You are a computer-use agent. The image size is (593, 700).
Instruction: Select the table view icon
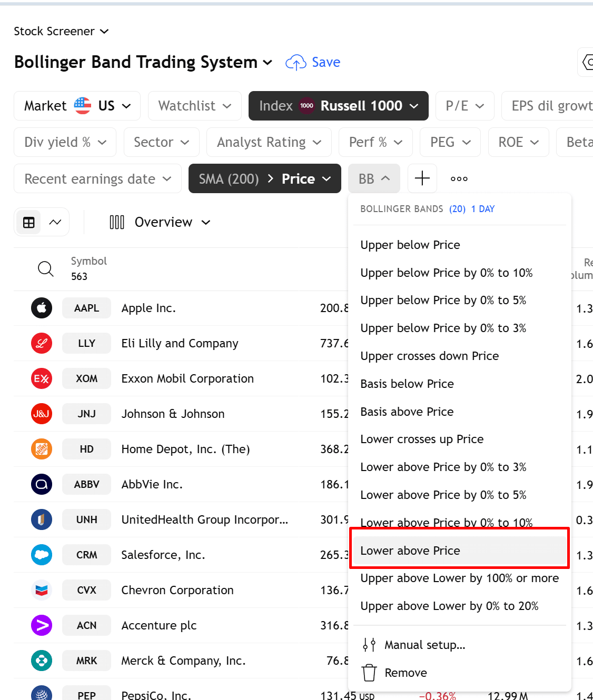(x=29, y=222)
